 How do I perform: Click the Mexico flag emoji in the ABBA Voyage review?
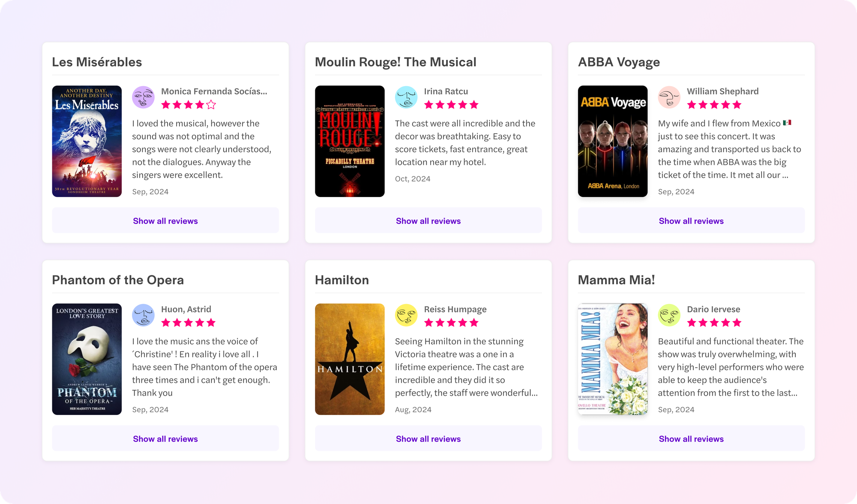coord(787,123)
